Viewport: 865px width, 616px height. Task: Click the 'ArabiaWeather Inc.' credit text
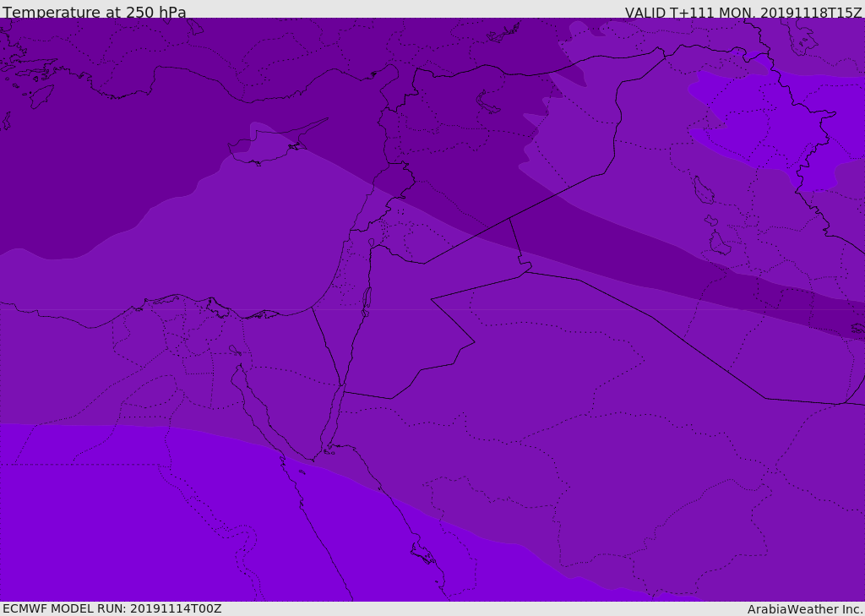(805, 609)
